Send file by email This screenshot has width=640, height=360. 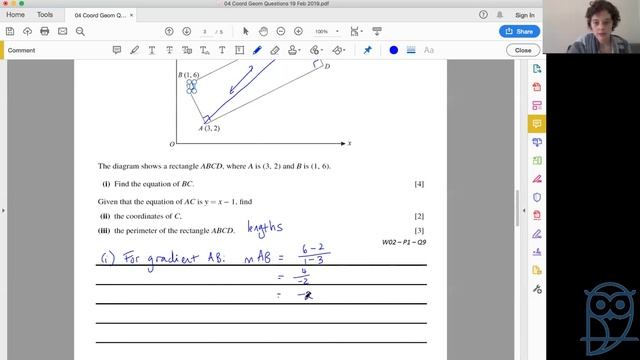click(62, 31)
